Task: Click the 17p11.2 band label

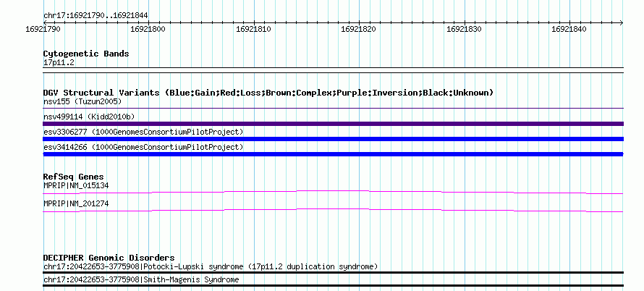Action: 59,62
